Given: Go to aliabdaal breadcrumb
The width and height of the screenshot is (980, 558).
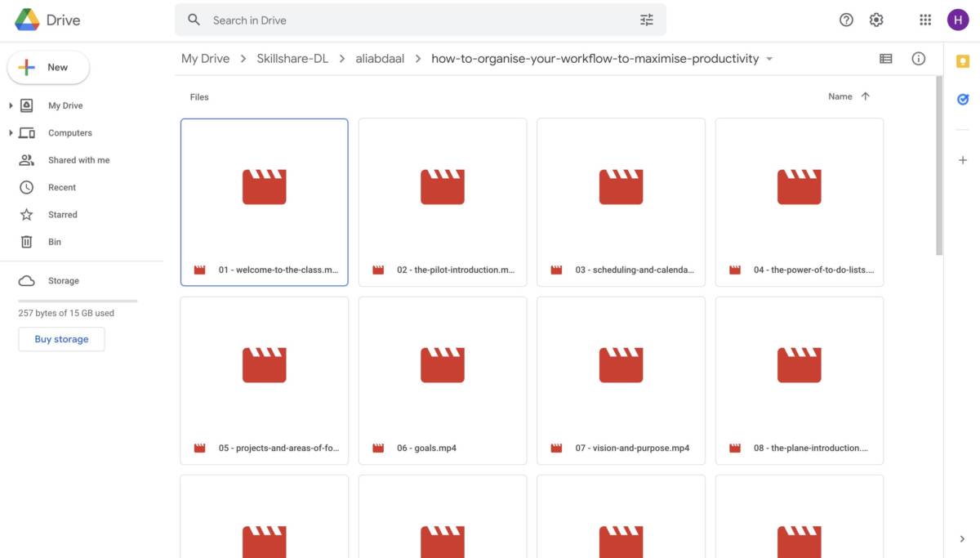Looking at the screenshot, I should 380,59.
